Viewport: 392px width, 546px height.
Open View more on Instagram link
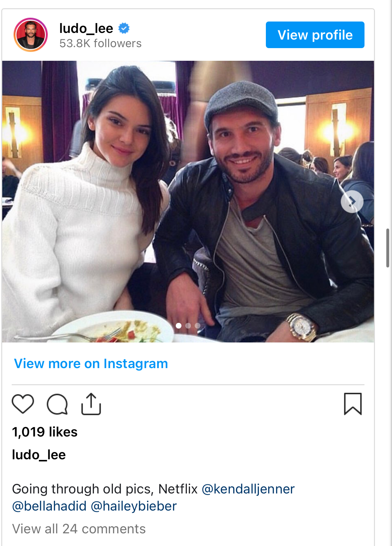pos(91,363)
